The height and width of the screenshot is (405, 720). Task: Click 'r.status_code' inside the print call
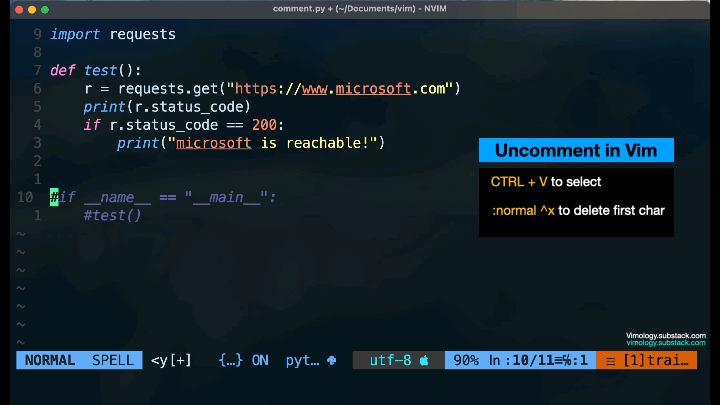click(188, 107)
